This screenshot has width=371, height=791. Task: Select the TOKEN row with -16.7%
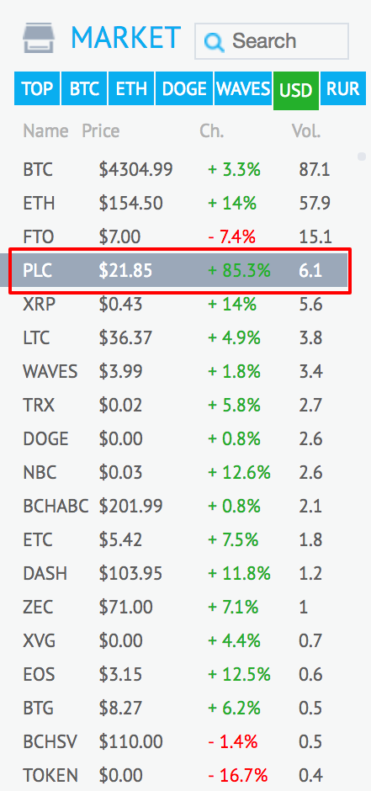tap(181, 774)
